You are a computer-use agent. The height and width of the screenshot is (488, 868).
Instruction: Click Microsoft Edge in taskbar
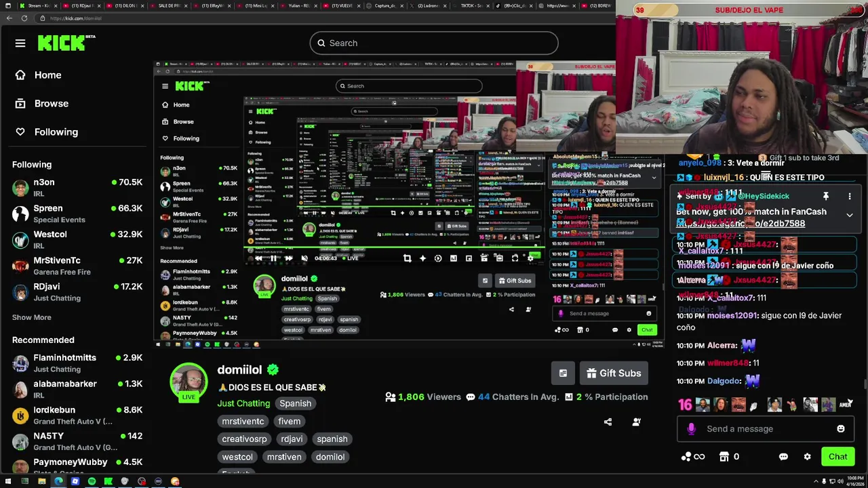point(58,482)
